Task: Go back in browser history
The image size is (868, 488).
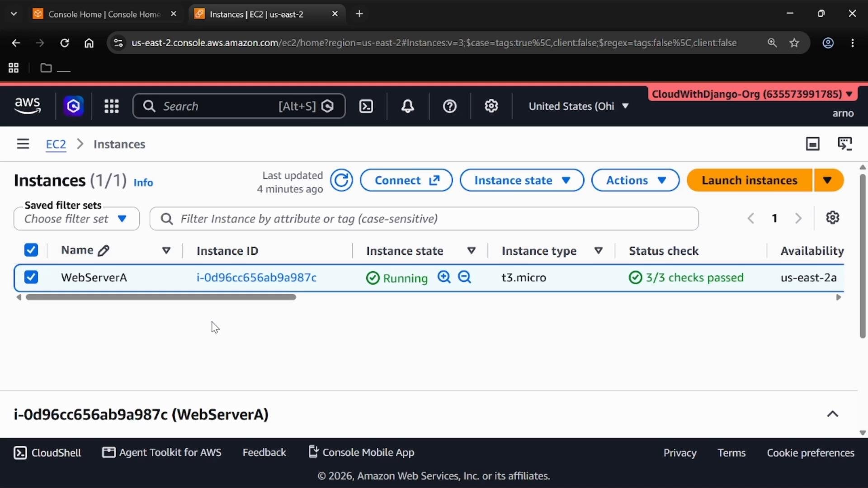Action: [16, 43]
